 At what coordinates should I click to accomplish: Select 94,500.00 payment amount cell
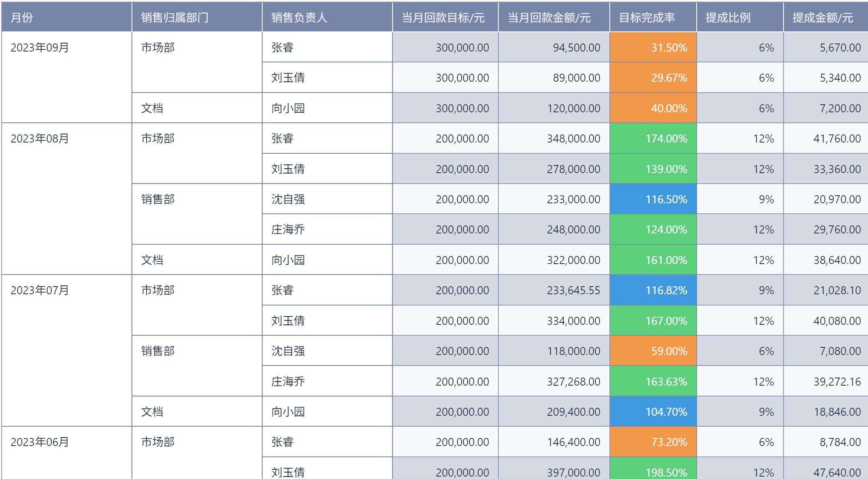tap(554, 47)
